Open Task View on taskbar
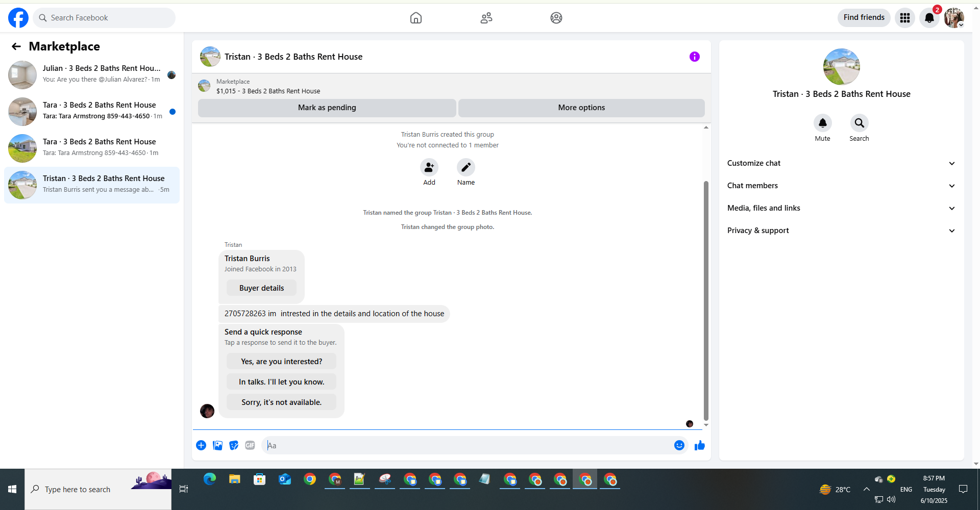The image size is (980, 510). (x=184, y=489)
